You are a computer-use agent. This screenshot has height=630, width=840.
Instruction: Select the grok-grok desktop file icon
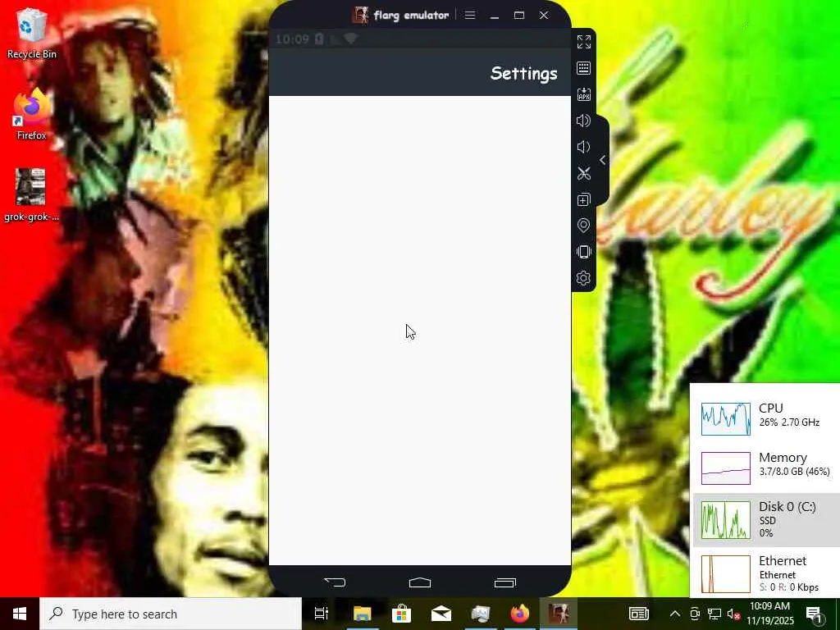click(x=32, y=195)
